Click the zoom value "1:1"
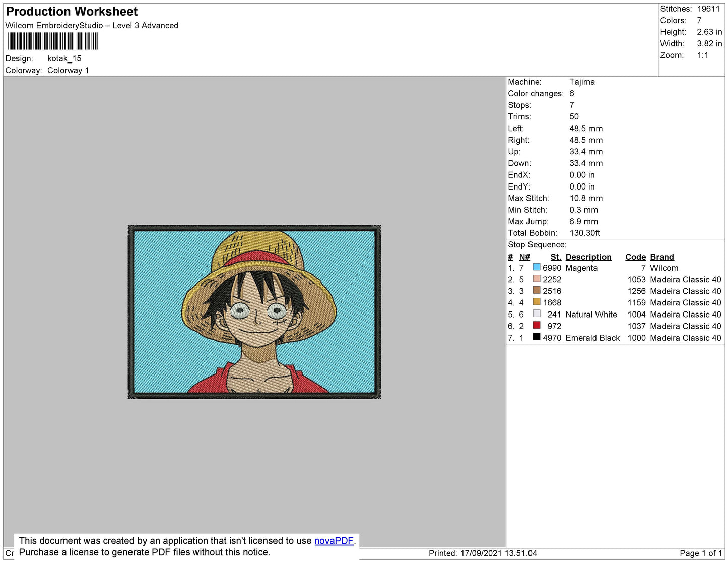Viewport: 728px width, 563px height. point(703,55)
